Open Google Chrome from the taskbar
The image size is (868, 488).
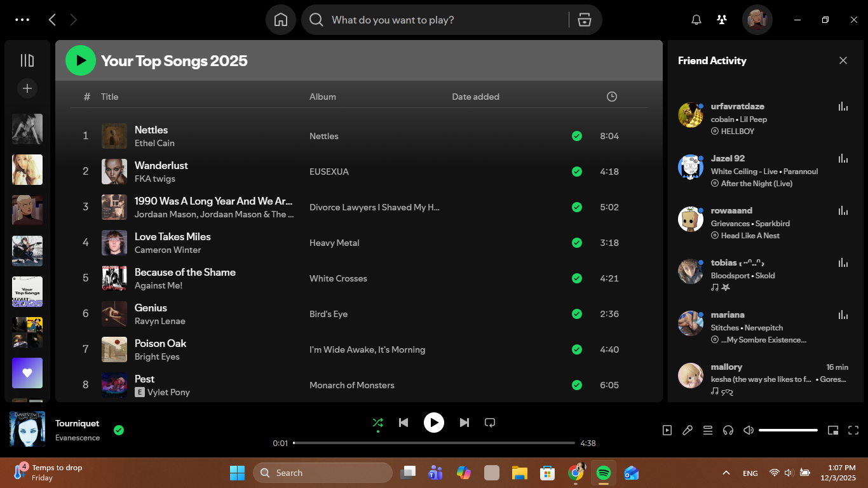point(576,473)
